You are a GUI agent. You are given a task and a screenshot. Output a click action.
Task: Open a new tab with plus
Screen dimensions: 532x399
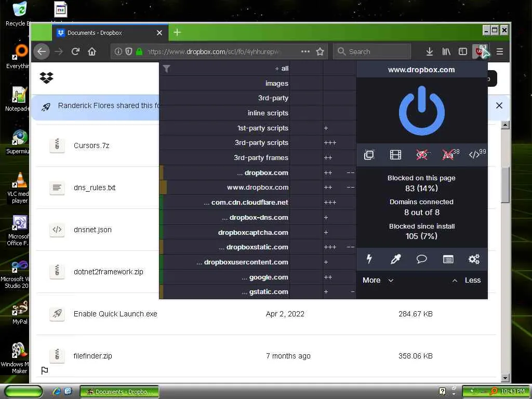[x=177, y=32]
